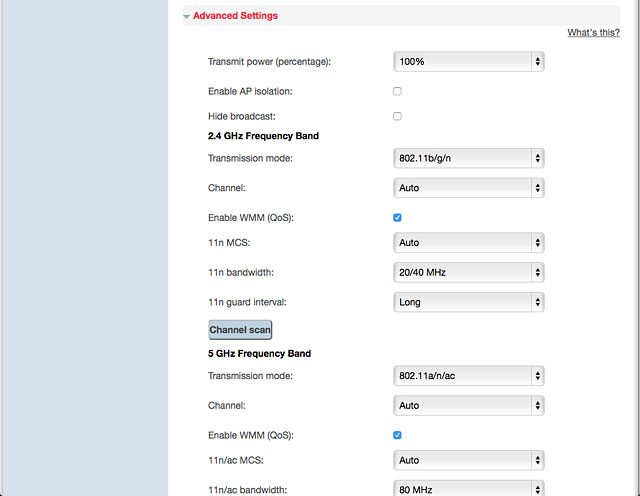This screenshot has height=496, width=640.
Task: Enable AP isolation checkbox
Action: click(397, 91)
